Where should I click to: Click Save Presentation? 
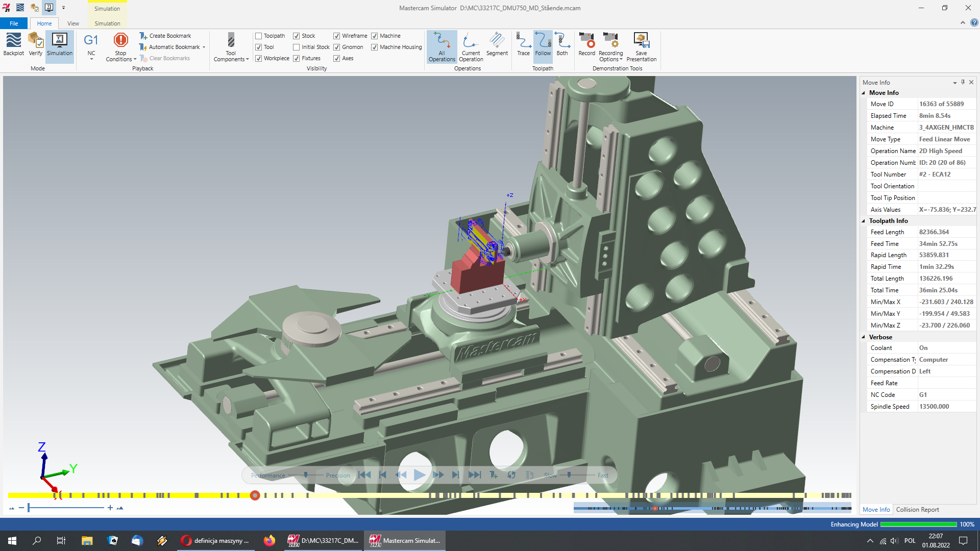click(x=641, y=46)
